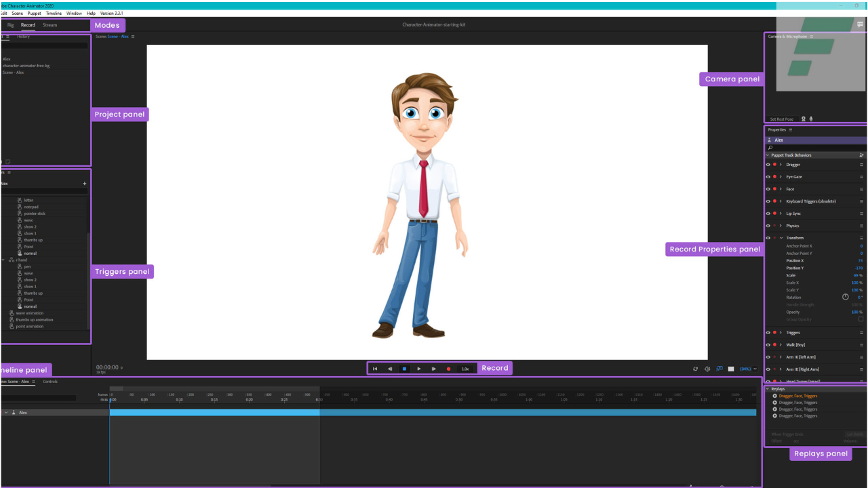
Task: Select the Alex track bar in timeline
Action: point(433,412)
